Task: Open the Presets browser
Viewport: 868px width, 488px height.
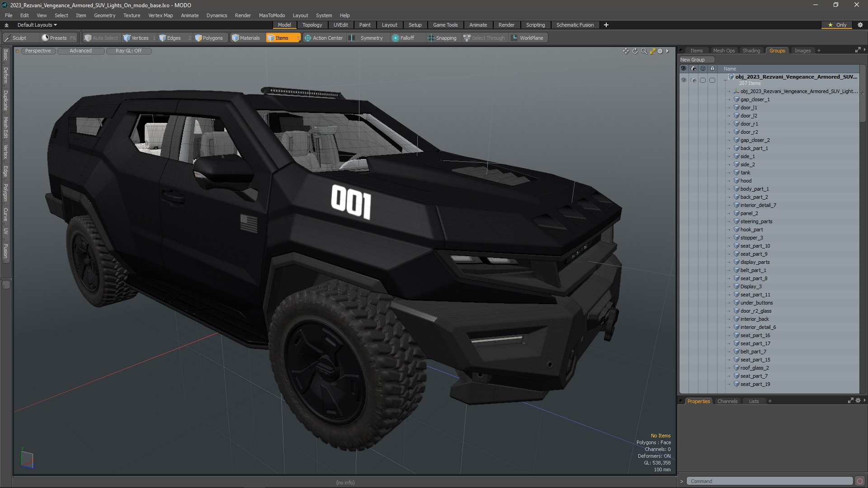Action: [x=58, y=38]
